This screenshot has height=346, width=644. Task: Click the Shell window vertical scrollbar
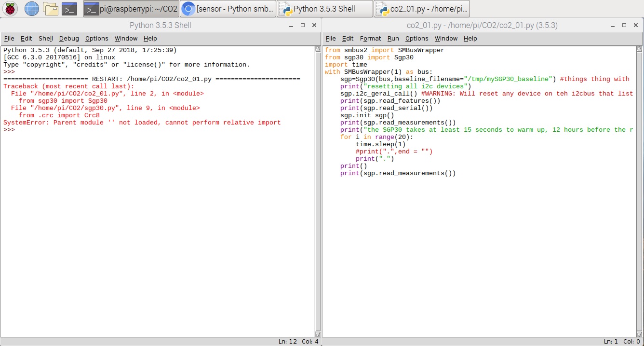tap(317, 192)
